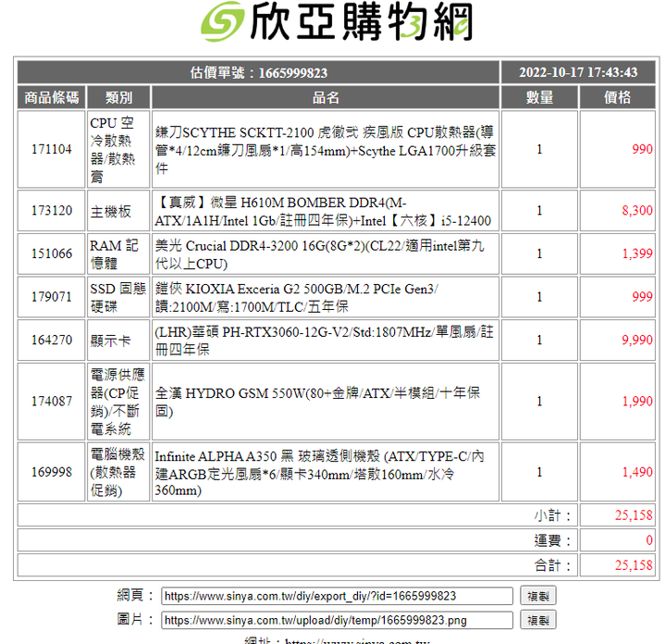
Task: Click barcode 171104
Action: click(x=52, y=150)
